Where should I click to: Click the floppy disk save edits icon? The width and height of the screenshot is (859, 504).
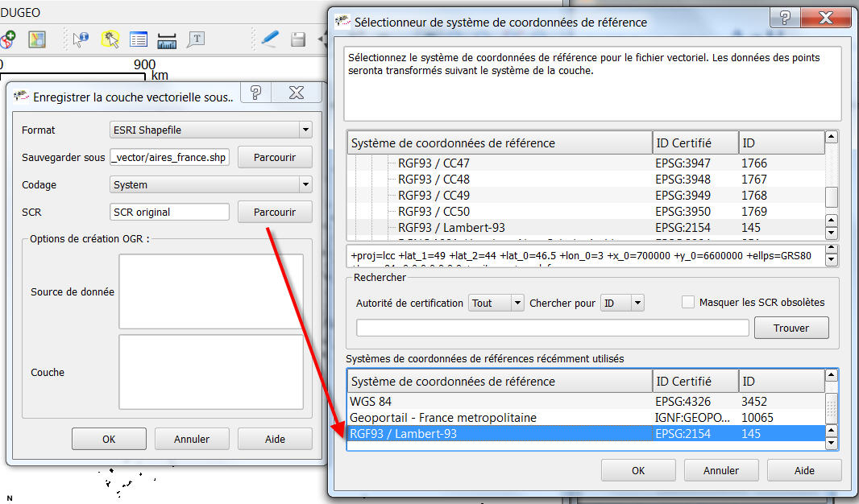pos(297,39)
